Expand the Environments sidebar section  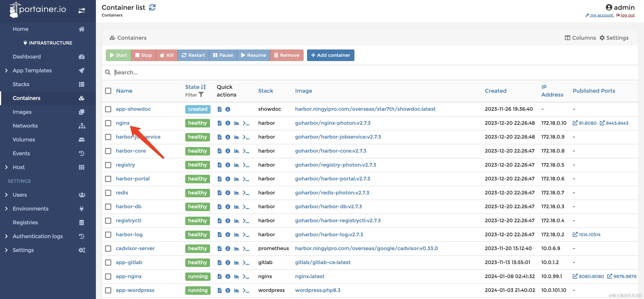pyautogui.click(x=7, y=209)
